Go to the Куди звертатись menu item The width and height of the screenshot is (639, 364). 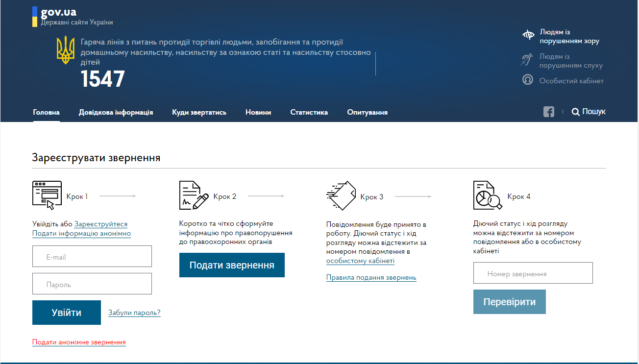point(199,112)
